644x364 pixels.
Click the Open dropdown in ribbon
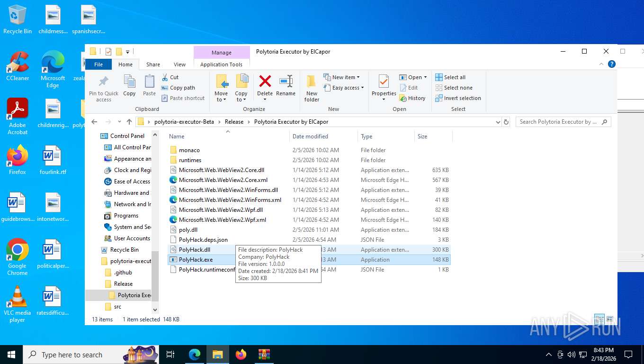pyautogui.click(x=413, y=77)
